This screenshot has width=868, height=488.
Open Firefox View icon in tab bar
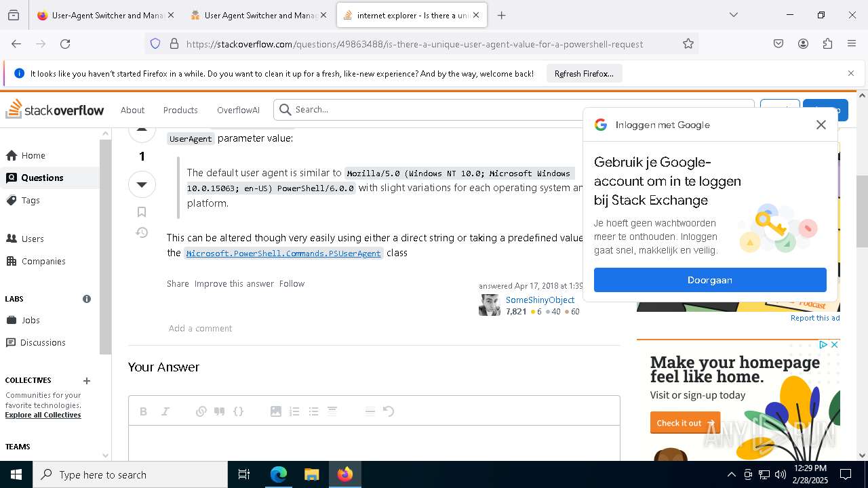[14, 15]
